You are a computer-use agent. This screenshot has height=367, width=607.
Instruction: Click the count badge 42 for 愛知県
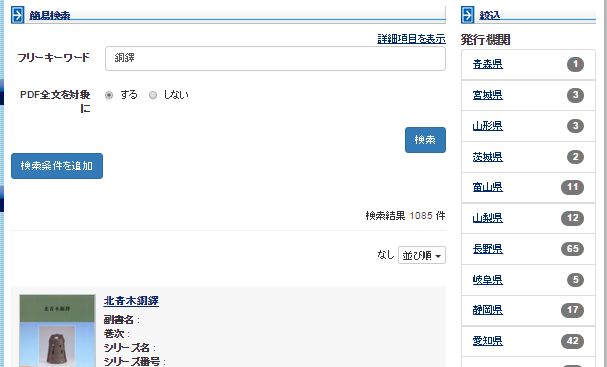[573, 341]
